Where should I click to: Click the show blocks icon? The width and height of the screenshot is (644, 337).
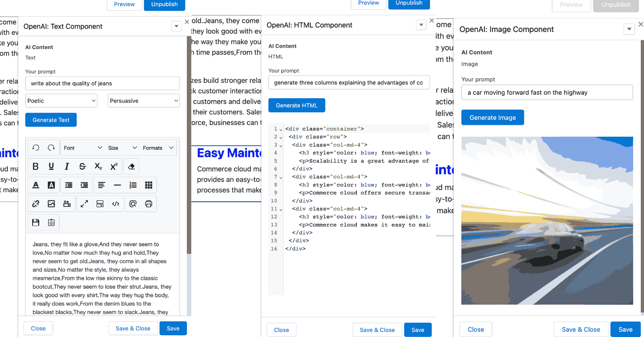pos(100,204)
